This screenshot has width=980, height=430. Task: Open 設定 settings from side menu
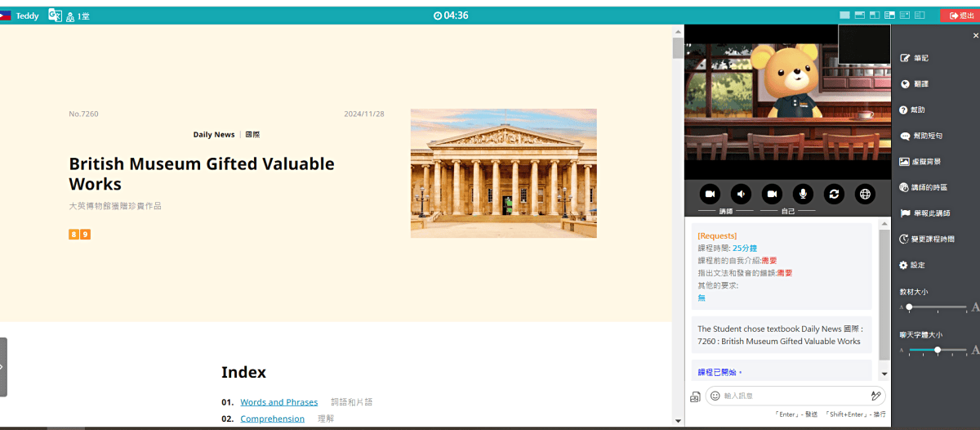[912, 265]
